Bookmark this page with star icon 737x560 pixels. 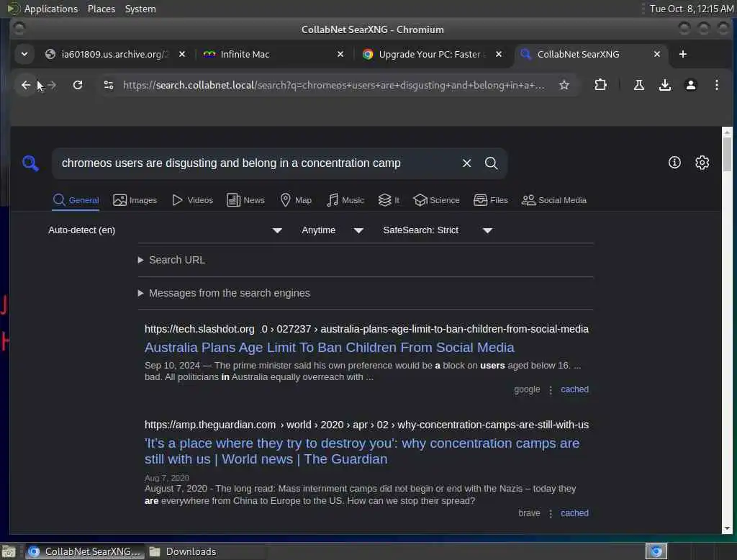[x=564, y=85]
